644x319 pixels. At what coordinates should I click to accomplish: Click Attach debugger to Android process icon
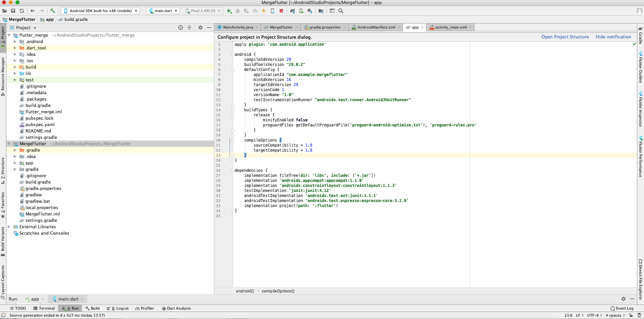point(273,11)
